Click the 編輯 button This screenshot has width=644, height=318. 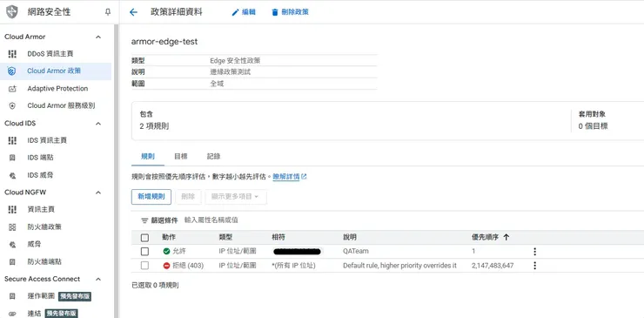pyautogui.click(x=244, y=12)
